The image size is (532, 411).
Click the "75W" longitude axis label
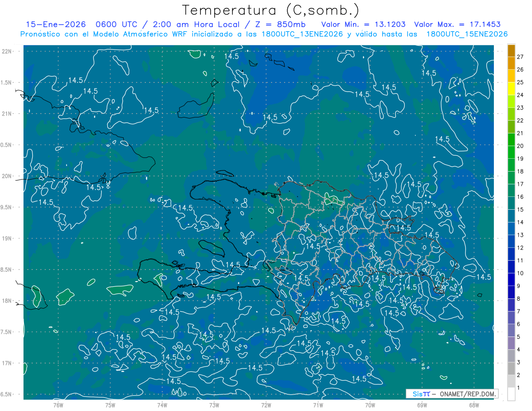110,405
